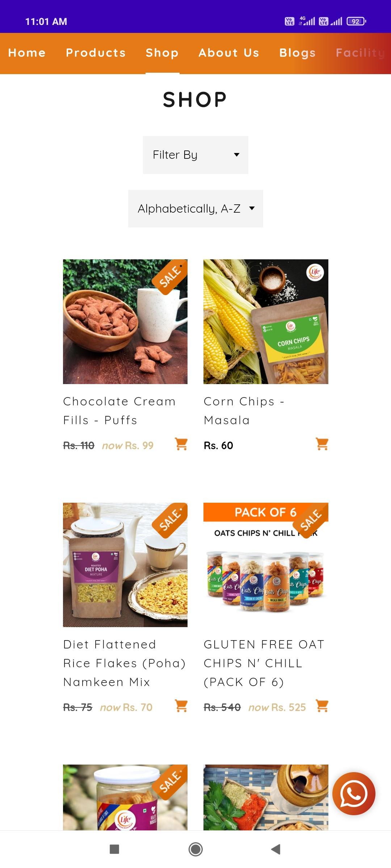
Task: Open the About Us tab
Action: (x=229, y=53)
